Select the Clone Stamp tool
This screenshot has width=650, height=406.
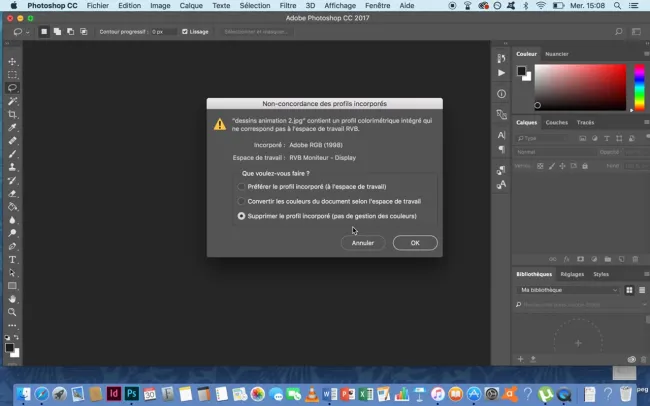(12, 167)
